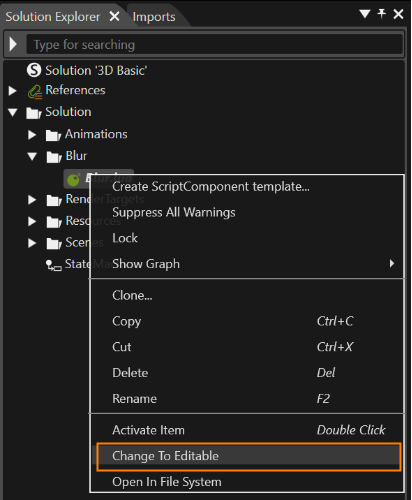The width and height of the screenshot is (412, 500).
Task: Click the References link icon
Action: coord(35,92)
